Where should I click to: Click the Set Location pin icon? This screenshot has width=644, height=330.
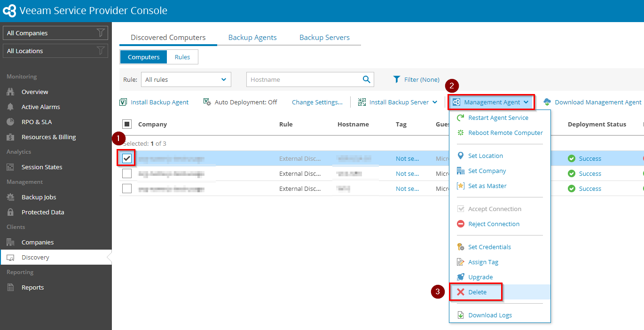pyautogui.click(x=461, y=156)
